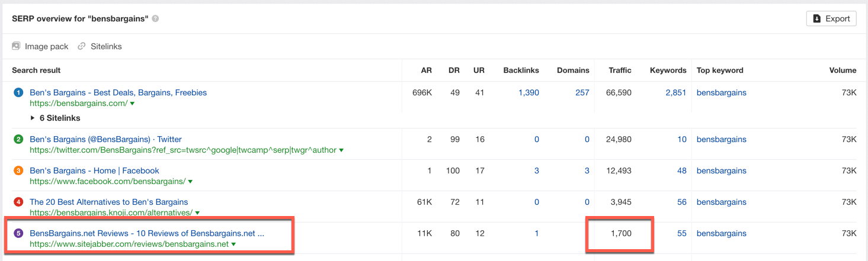Click the Image pack icon
Viewport: 868px width, 261px height.
(x=17, y=46)
